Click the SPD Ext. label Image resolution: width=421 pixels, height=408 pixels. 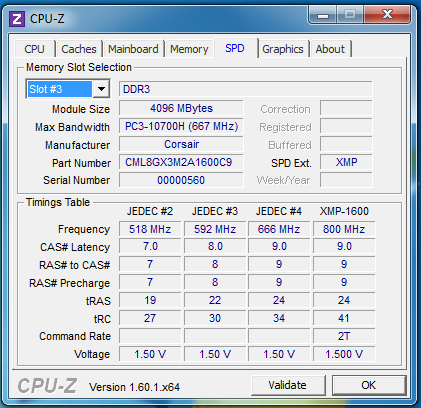click(291, 163)
